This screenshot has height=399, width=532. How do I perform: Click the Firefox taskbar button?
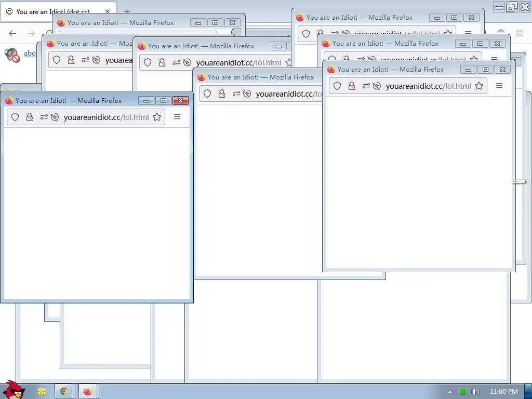(87, 392)
